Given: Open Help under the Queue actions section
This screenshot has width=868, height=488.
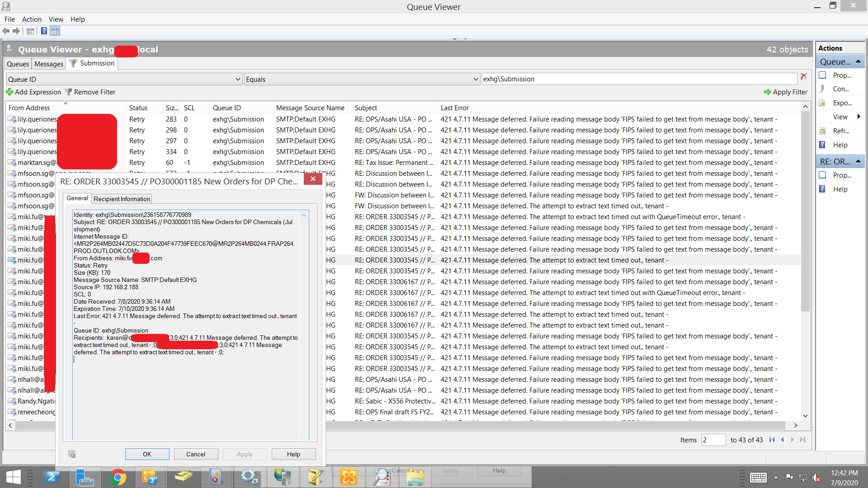Looking at the screenshot, I should pos(840,145).
